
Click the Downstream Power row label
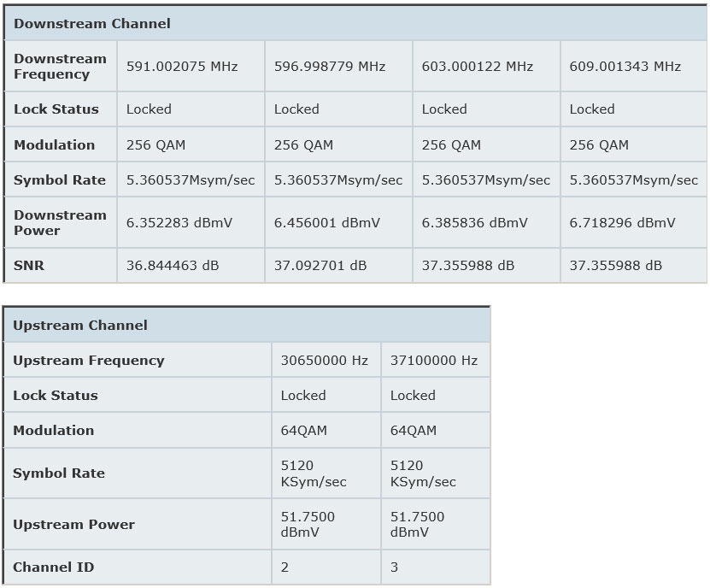tap(60, 223)
